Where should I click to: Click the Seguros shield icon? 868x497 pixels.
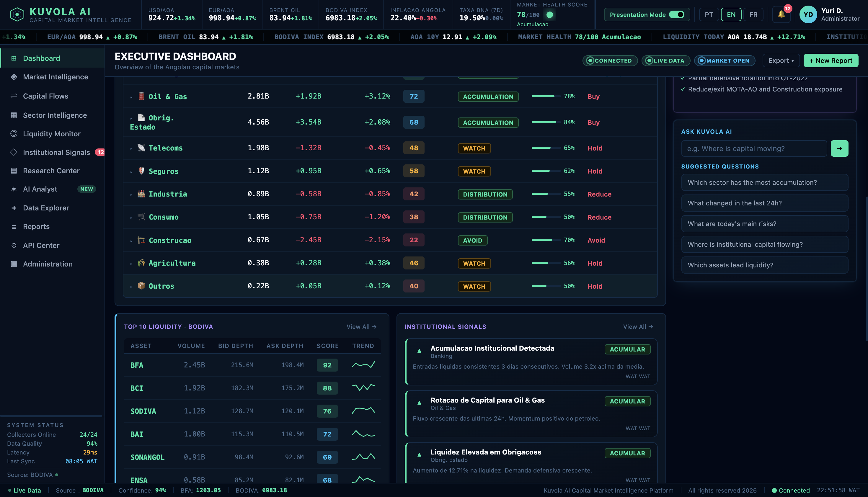pos(141,171)
